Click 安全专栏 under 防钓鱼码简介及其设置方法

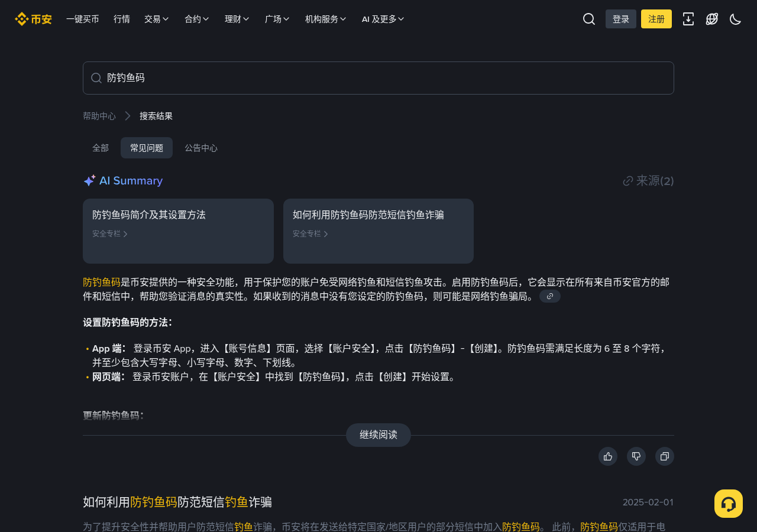110,233
